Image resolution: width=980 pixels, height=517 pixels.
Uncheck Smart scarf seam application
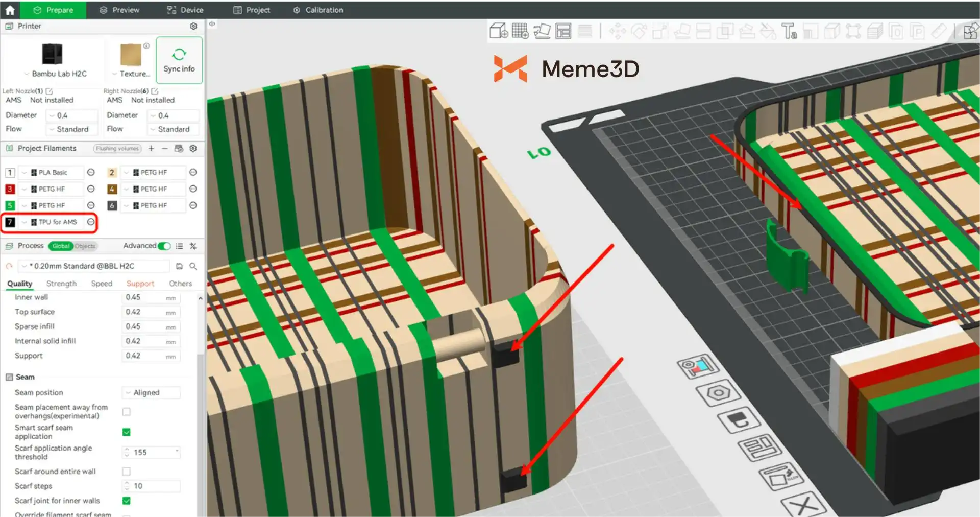click(127, 432)
